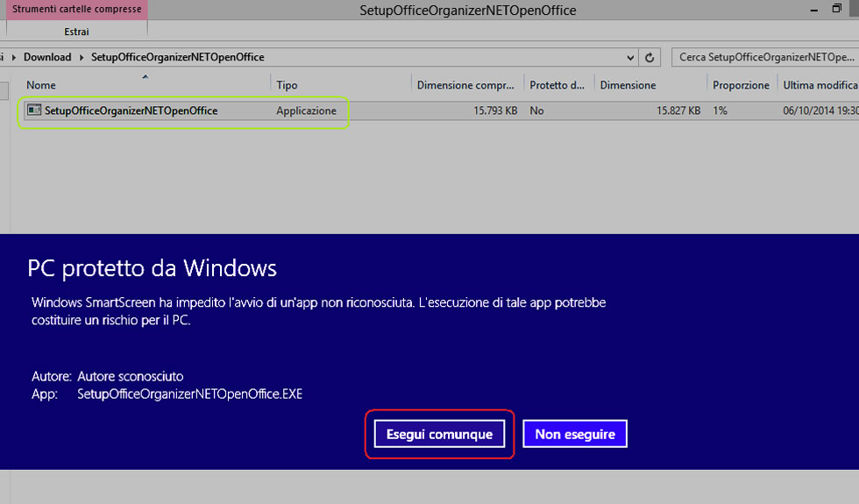Sort by the Dimensione column header
The width and height of the screenshot is (859, 504).
click(628, 85)
